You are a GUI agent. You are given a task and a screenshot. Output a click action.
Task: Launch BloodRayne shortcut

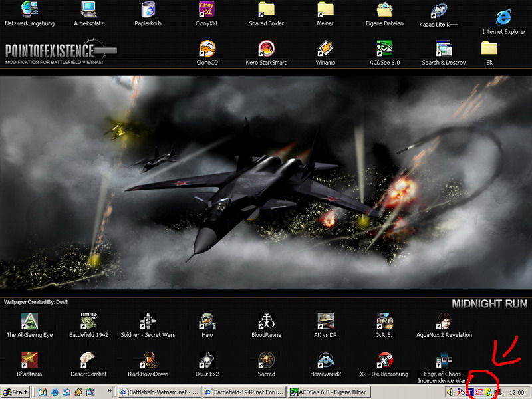(x=267, y=326)
